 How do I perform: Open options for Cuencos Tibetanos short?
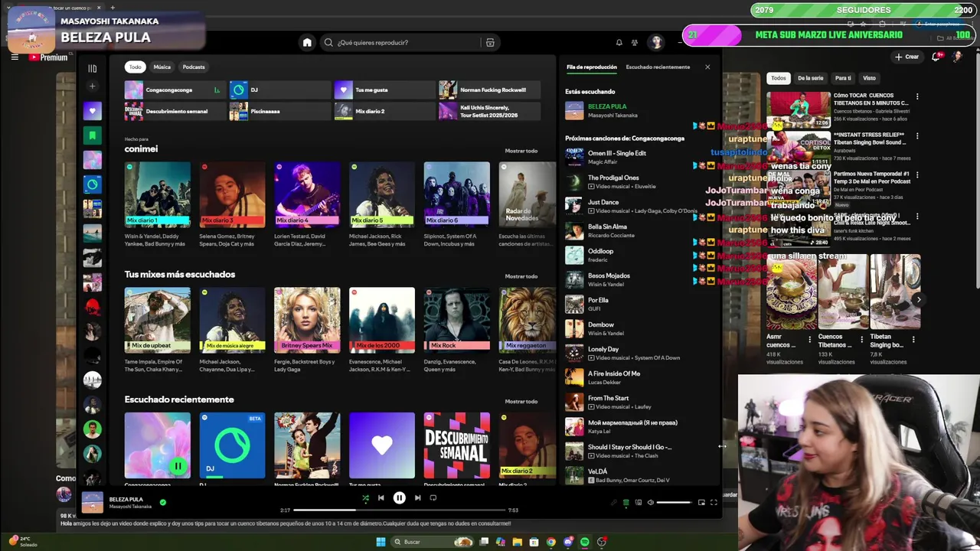coord(861,339)
